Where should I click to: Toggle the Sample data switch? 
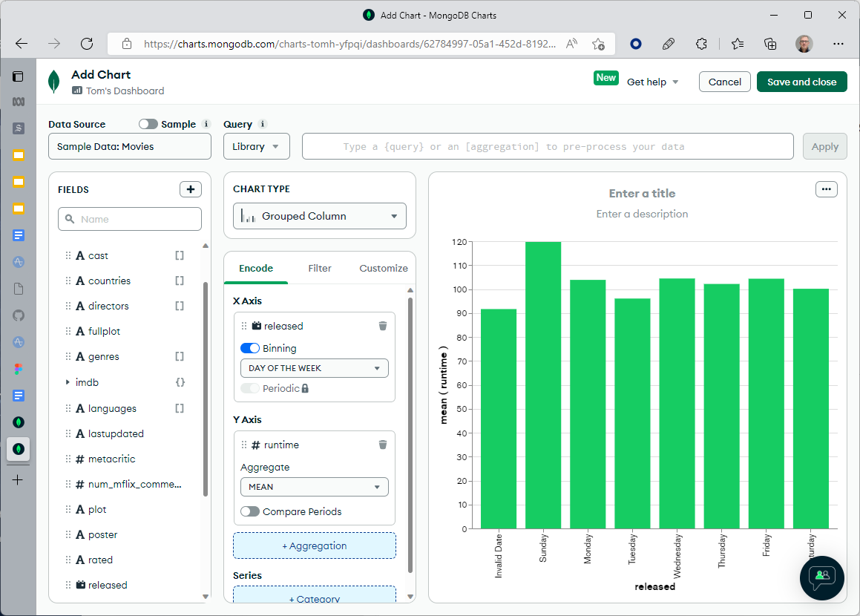click(x=148, y=124)
